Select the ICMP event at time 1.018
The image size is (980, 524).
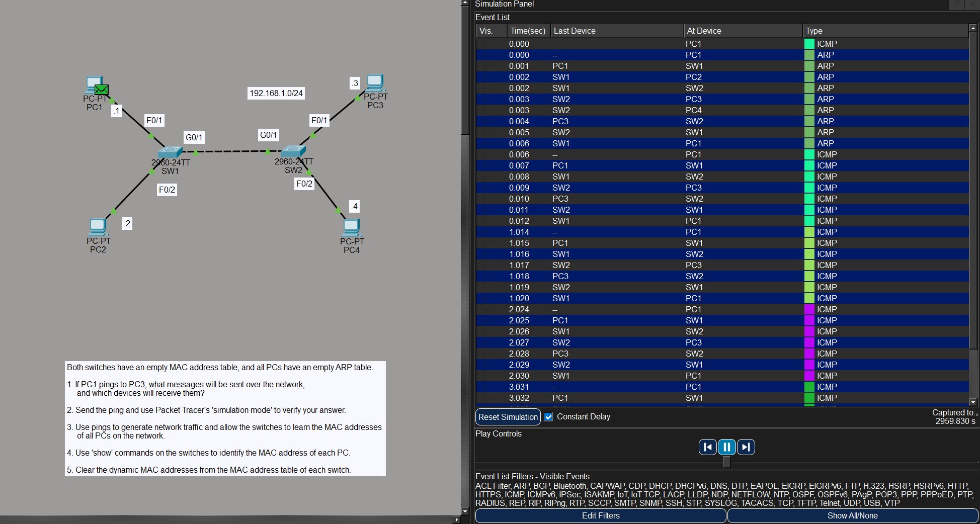tap(722, 276)
